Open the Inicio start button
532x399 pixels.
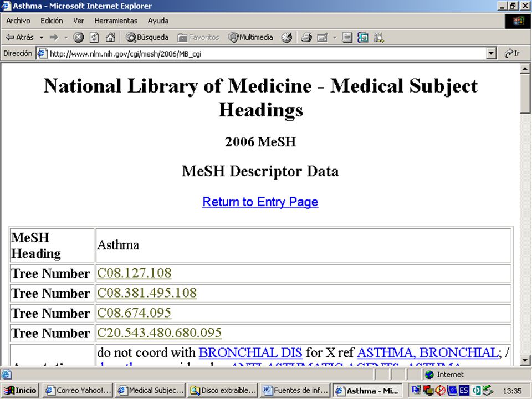click(20, 391)
